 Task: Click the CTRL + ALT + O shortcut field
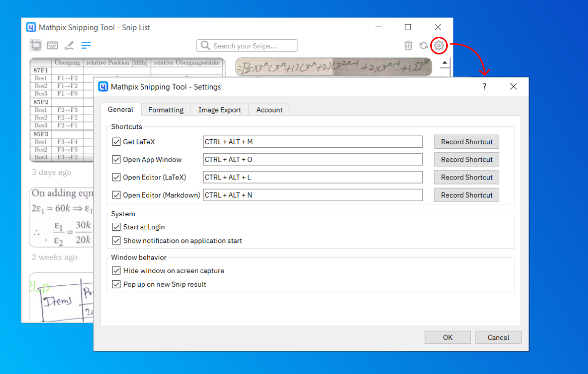[x=313, y=159]
